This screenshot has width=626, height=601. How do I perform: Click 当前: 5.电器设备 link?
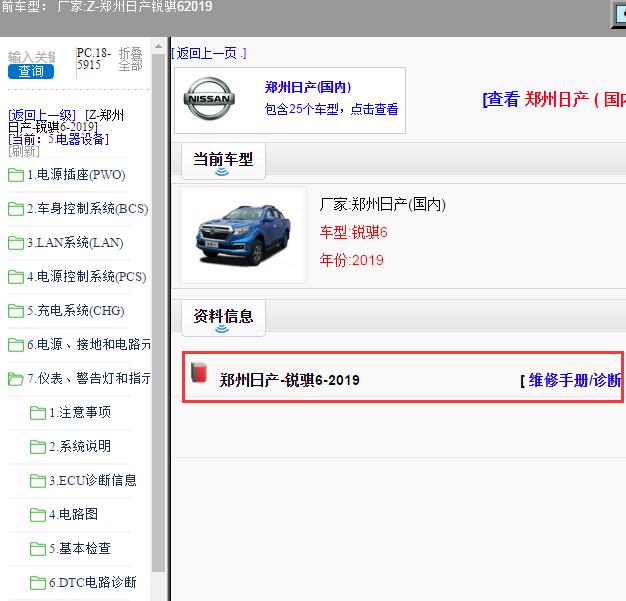pos(58,139)
